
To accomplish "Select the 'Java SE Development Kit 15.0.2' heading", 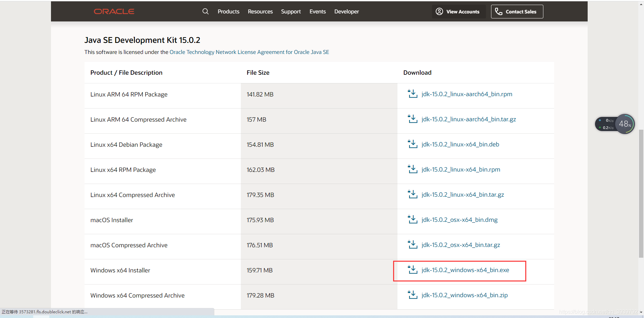I will point(142,40).
